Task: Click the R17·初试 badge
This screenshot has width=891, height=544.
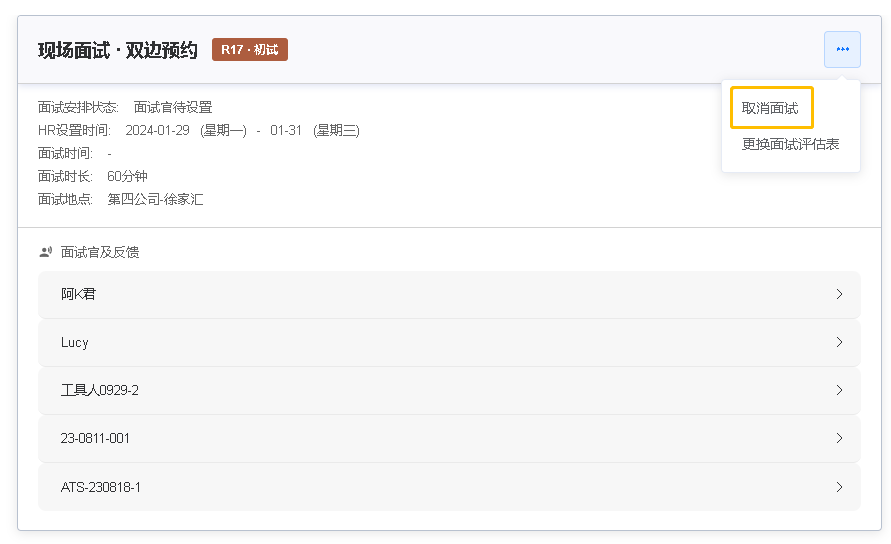Action: pos(249,49)
